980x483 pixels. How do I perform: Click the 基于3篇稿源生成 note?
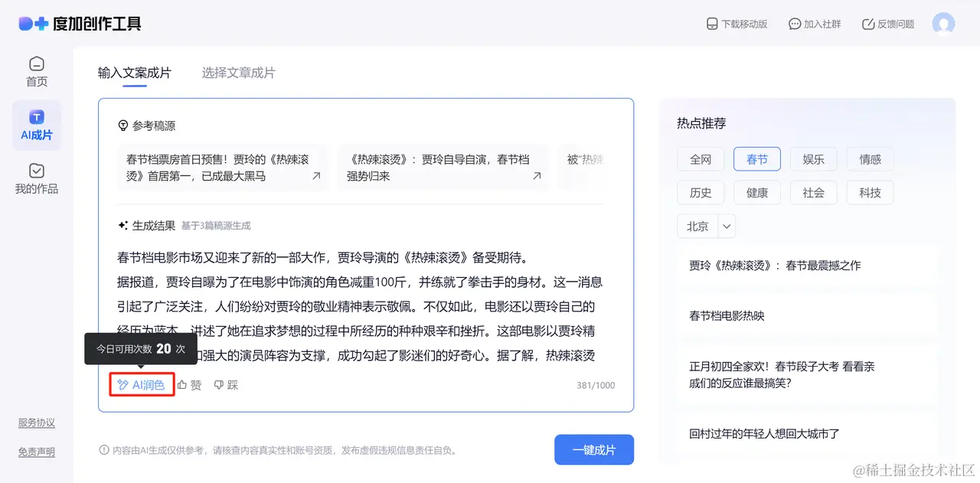click(x=216, y=226)
